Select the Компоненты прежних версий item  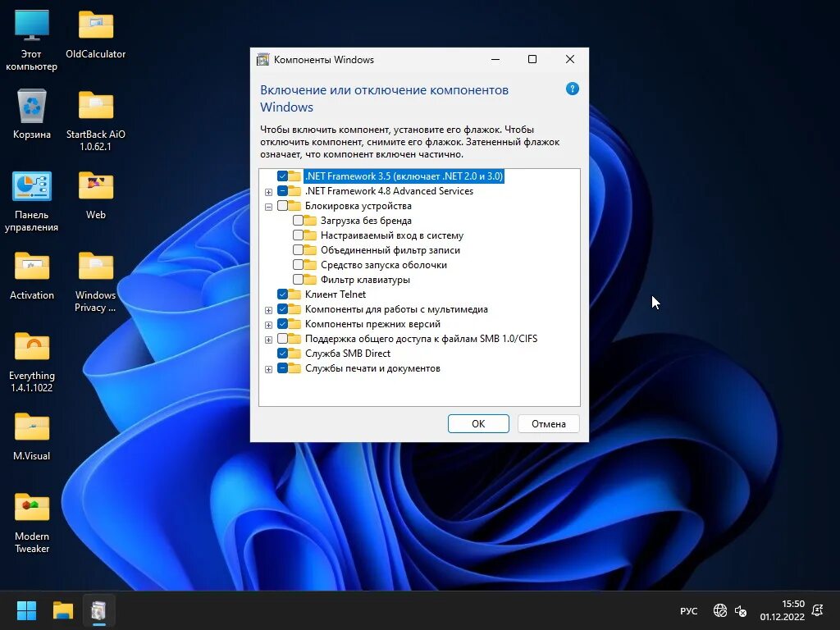click(x=372, y=324)
